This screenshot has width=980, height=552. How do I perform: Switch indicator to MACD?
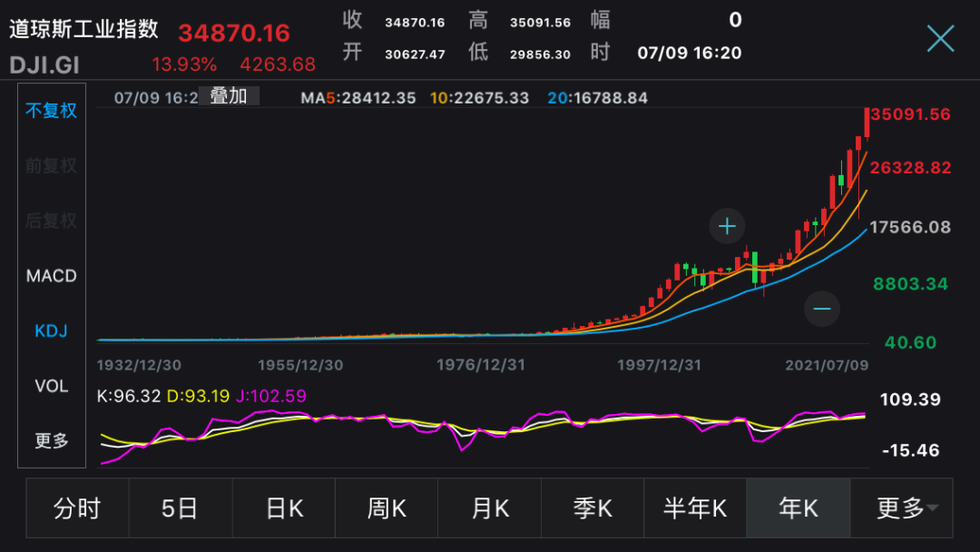pos(51,276)
